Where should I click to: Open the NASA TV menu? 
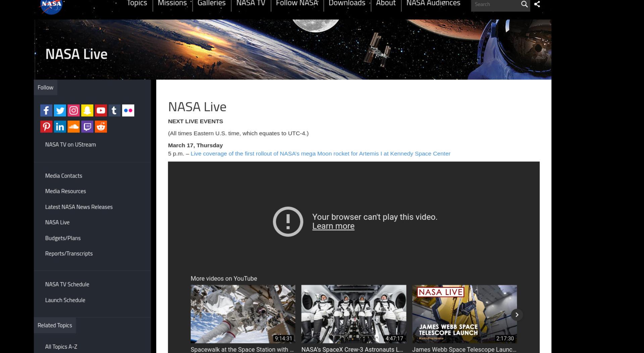(x=251, y=3)
